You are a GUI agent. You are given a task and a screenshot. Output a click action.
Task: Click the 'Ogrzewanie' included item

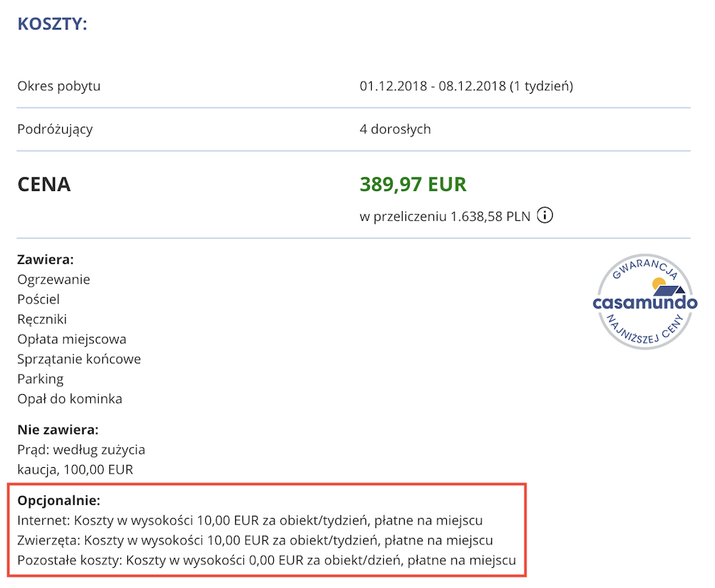click(54, 279)
